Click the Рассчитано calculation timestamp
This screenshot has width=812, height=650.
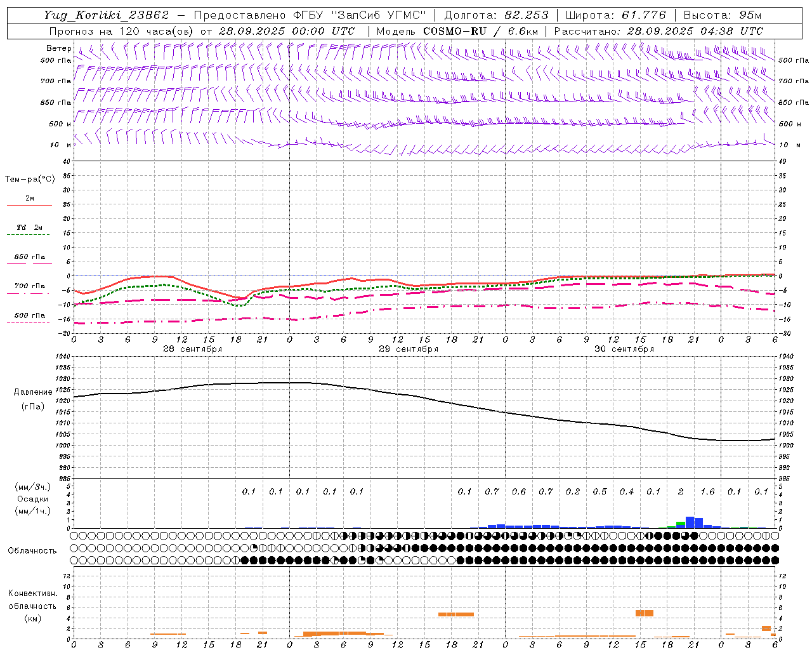[x=658, y=31]
